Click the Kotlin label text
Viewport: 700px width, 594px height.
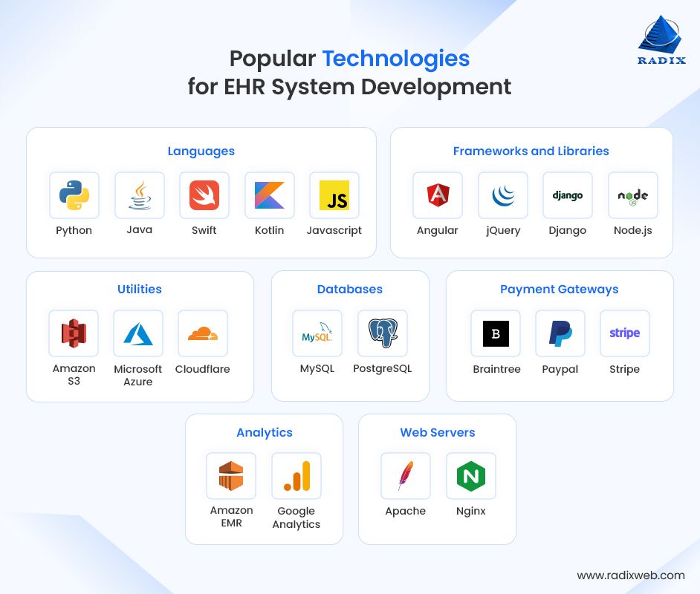[x=270, y=230]
